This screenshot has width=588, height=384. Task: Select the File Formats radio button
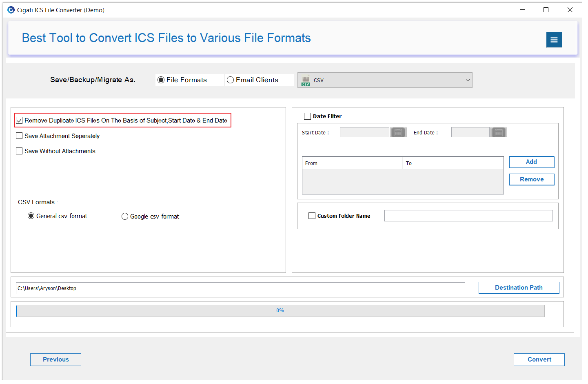tap(161, 80)
